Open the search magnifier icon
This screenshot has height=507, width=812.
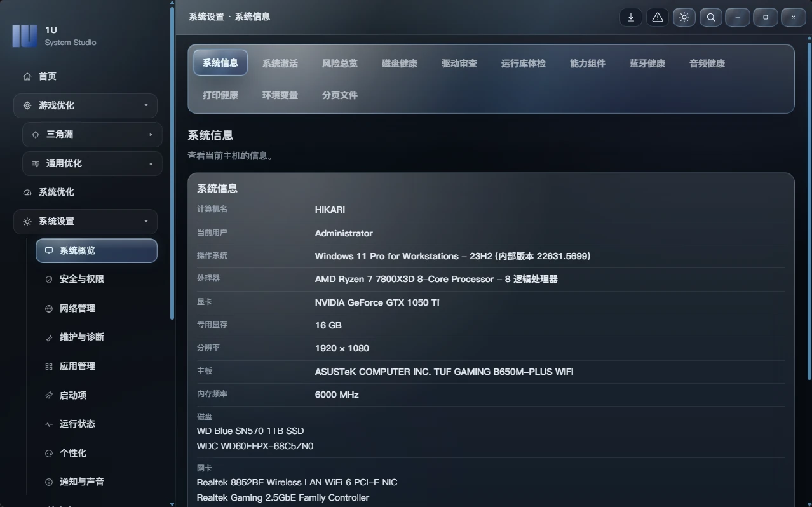711,17
